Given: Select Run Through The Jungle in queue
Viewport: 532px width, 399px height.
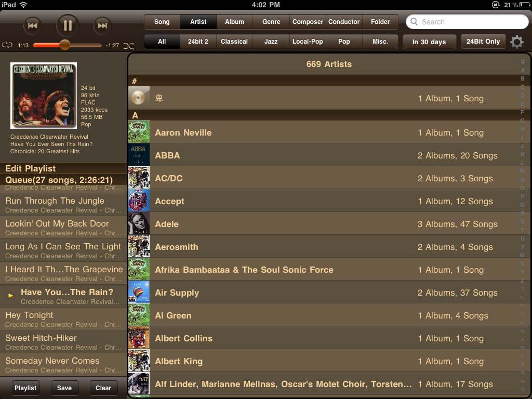Looking at the screenshot, I should tap(63, 205).
